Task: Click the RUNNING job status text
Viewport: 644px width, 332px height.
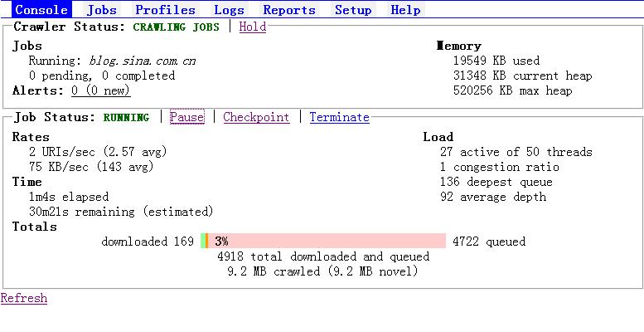Action: point(126,117)
